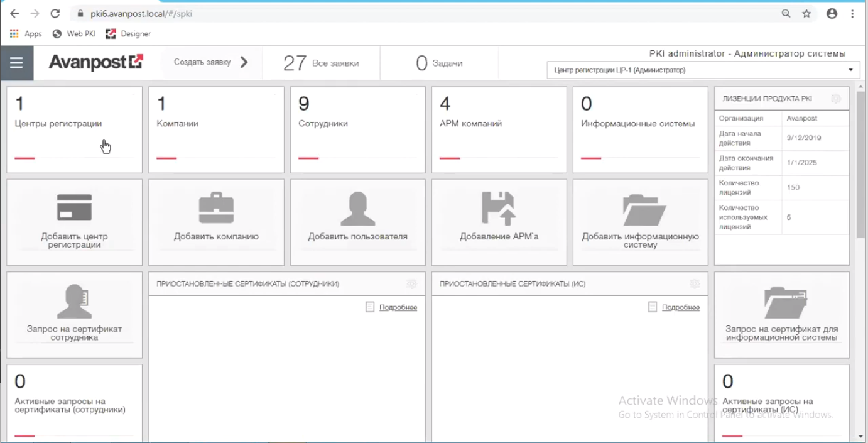Reload the page with browser refresh icon
868x443 pixels.
[55, 13]
